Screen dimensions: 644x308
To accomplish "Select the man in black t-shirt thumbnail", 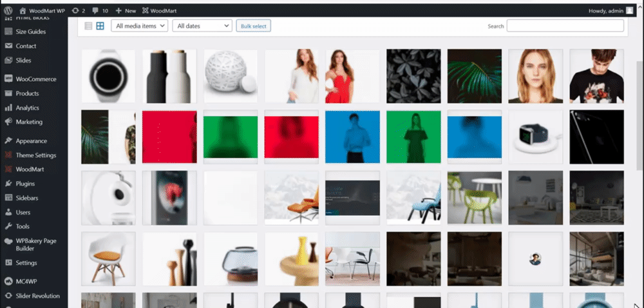I will (596, 76).
